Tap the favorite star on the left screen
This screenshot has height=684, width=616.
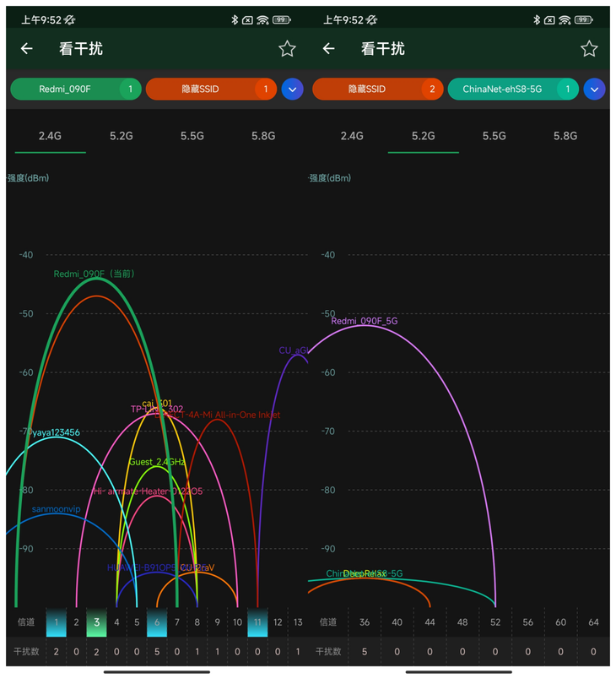pos(287,49)
